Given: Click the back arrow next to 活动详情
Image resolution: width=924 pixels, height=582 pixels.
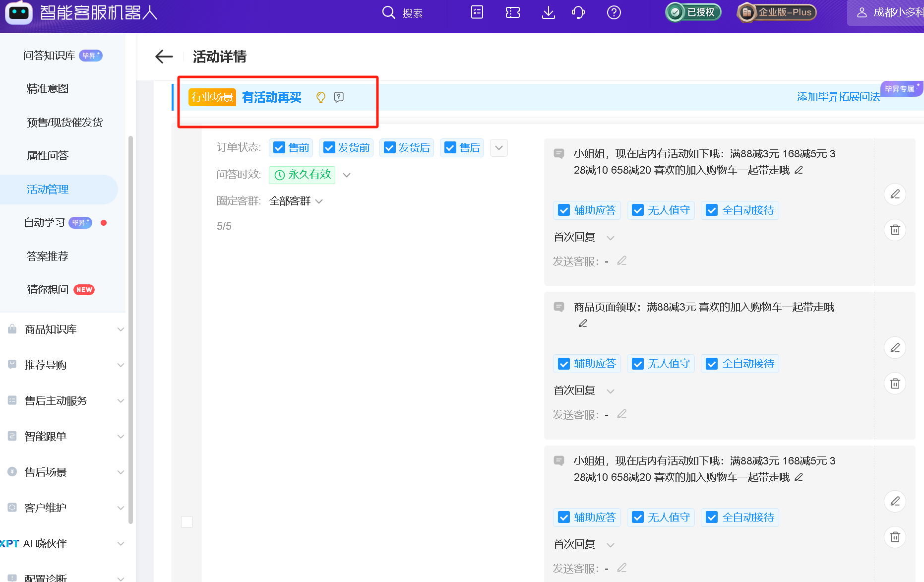Looking at the screenshot, I should tap(164, 57).
